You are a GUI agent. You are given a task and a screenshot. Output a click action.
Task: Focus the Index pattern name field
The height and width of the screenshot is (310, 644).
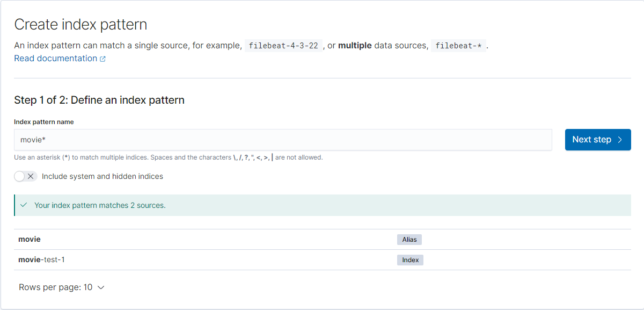(283, 140)
